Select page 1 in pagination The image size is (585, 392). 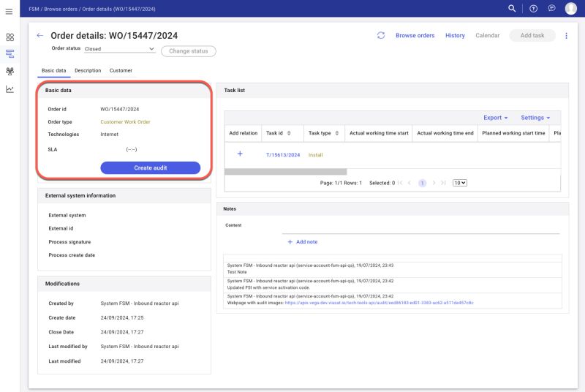click(x=423, y=183)
